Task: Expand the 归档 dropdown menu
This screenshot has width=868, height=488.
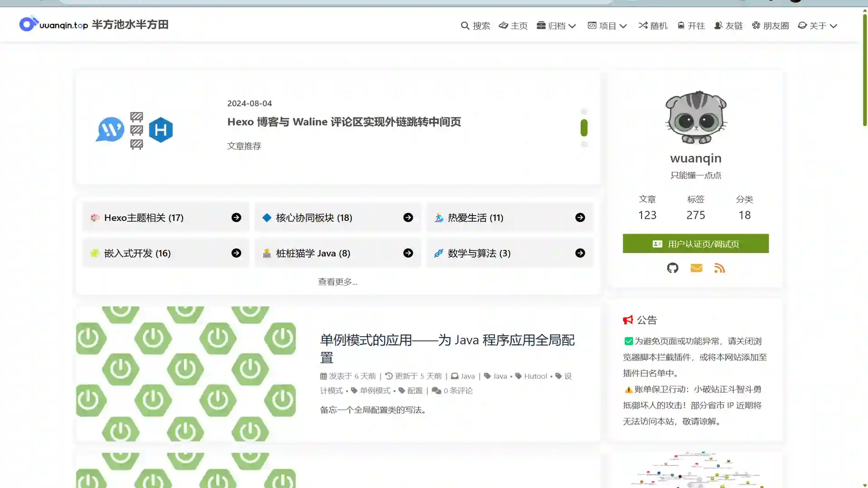Action: coord(557,26)
